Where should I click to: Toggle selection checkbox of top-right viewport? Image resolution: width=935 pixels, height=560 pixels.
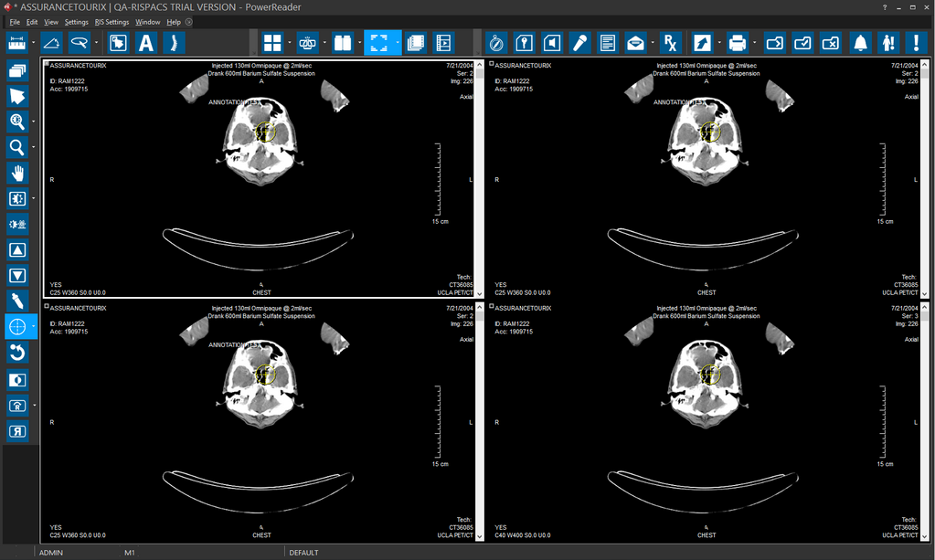492,65
